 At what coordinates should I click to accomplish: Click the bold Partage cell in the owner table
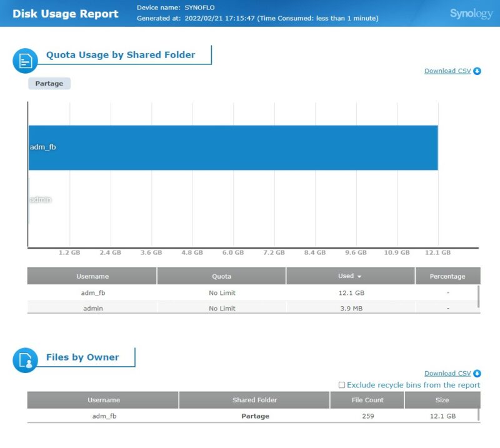[x=255, y=416]
